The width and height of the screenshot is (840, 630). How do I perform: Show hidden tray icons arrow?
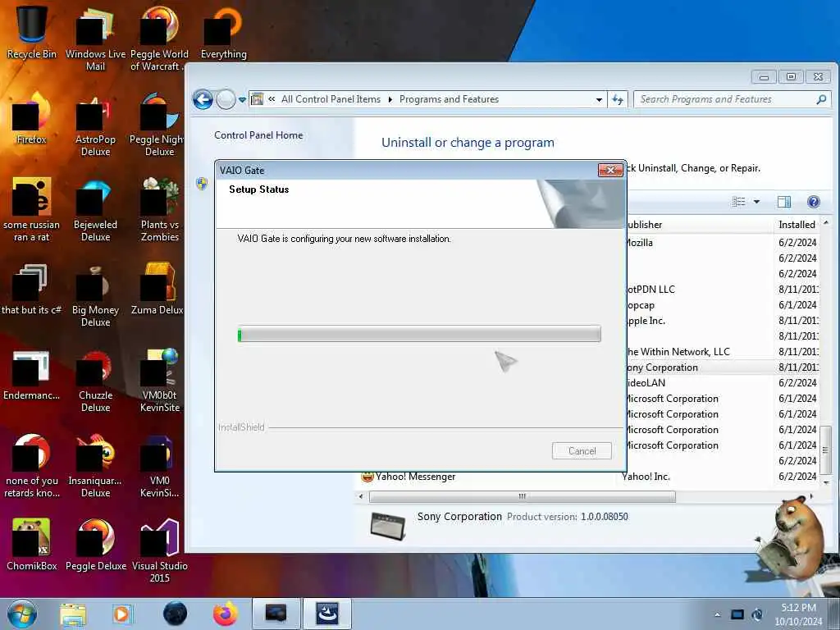(717, 614)
